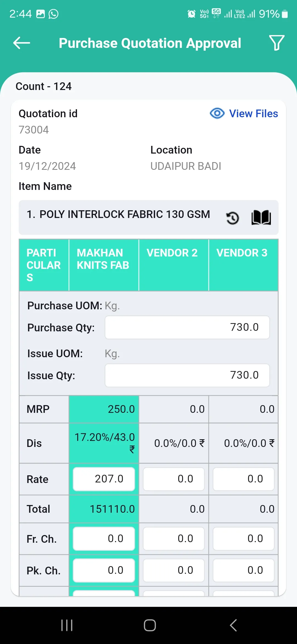This screenshot has height=644, width=297.
Task: Open the filter funnel icon
Action: click(x=277, y=43)
